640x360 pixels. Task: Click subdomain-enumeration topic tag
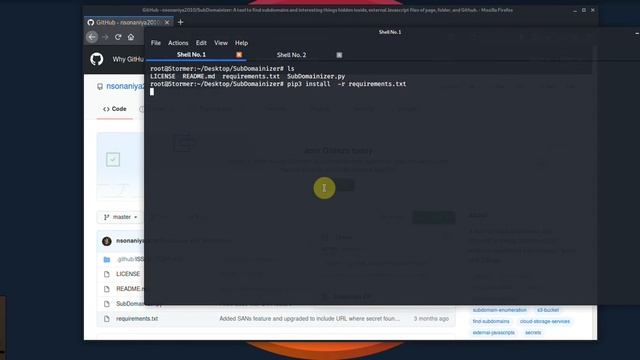[500, 310]
